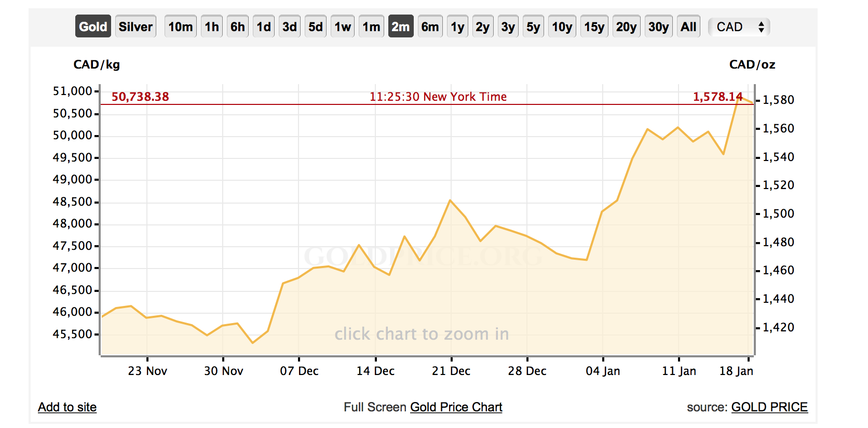The image size is (868, 428).
Task: Change range to 5y
Action: 533,27
